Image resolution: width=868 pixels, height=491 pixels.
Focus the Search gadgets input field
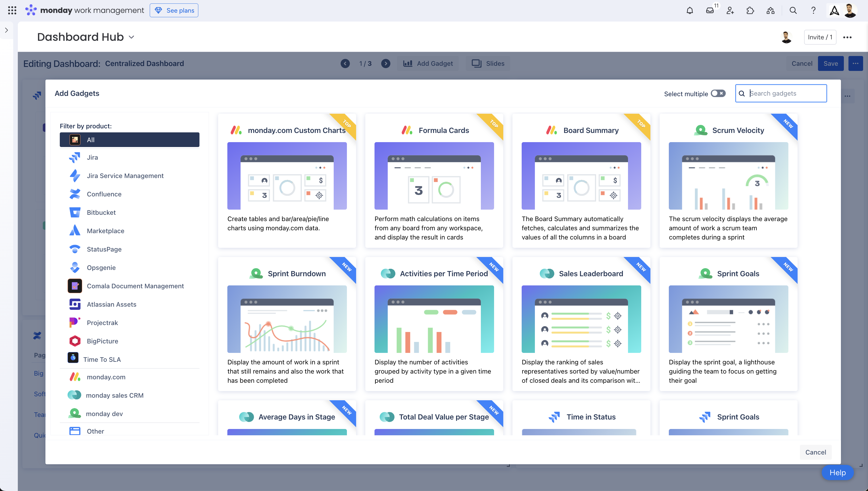781,93
